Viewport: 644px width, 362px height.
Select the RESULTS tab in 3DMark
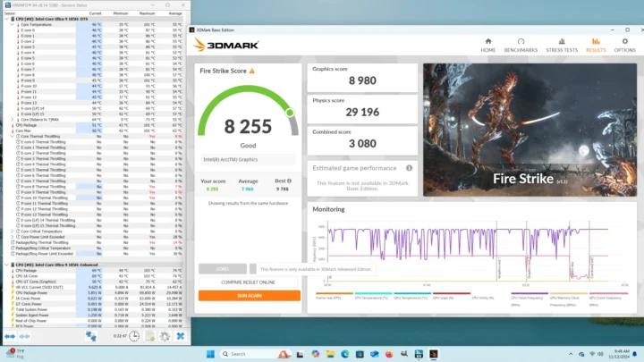[x=596, y=46]
